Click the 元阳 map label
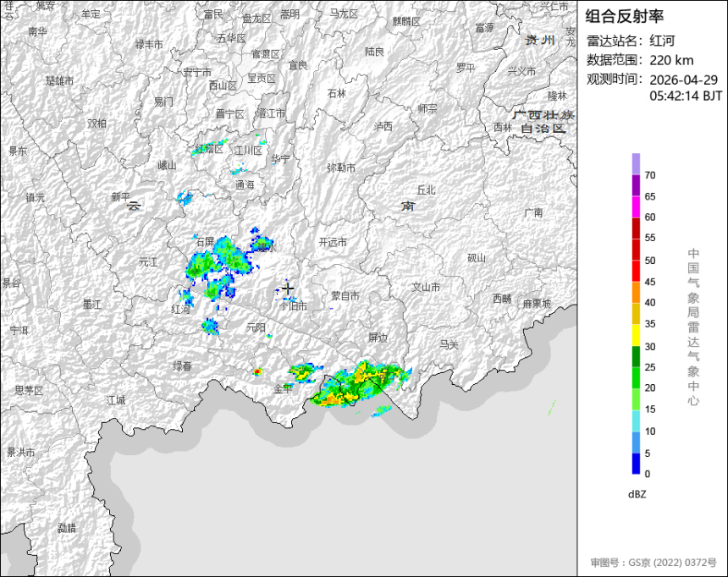The image size is (728, 577). point(256,327)
